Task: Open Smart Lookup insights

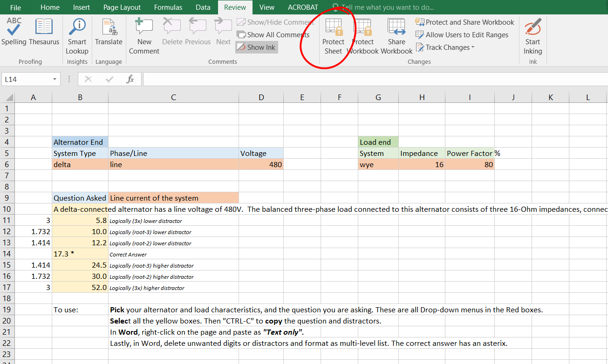Action: pyautogui.click(x=77, y=36)
